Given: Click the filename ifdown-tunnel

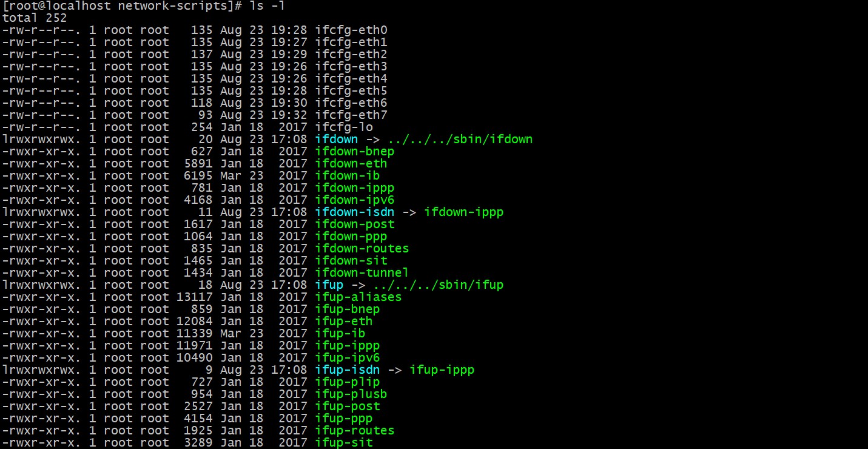Looking at the screenshot, I should coord(362,273).
